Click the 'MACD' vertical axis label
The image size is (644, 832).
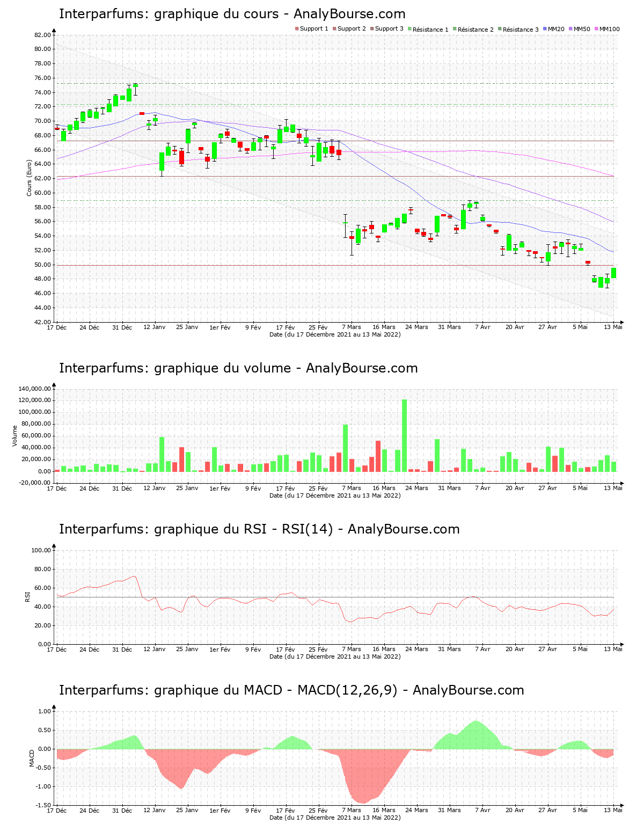click(x=32, y=758)
